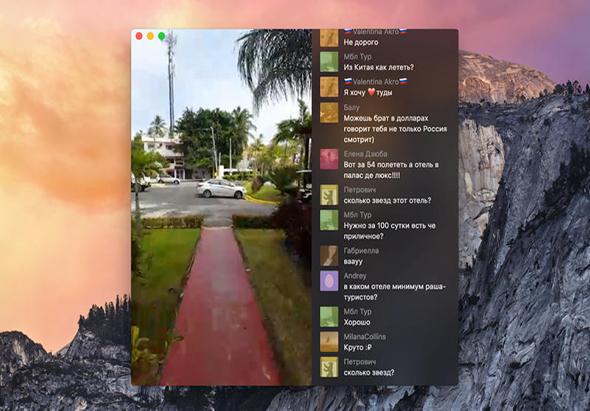Click the red heart emoji in Valentina's message
The height and width of the screenshot is (411, 590).
(371, 92)
